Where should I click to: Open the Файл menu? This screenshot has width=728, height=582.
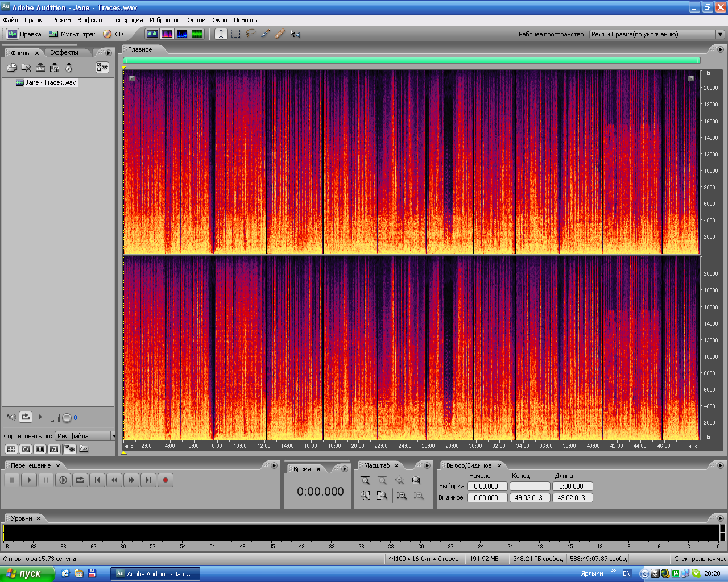click(x=10, y=20)
